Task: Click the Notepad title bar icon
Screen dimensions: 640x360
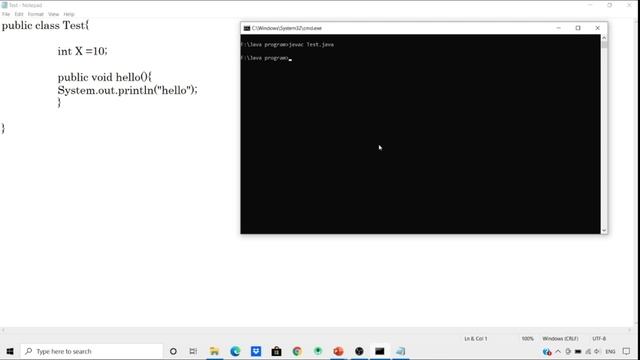Action: (x=4, y=5)
